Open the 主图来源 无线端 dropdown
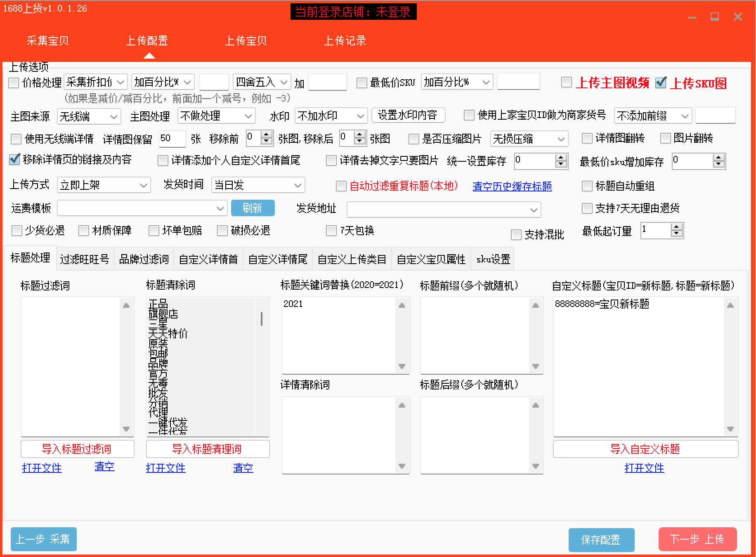Viewport: 756px width, 557px height. click(89, 117)
